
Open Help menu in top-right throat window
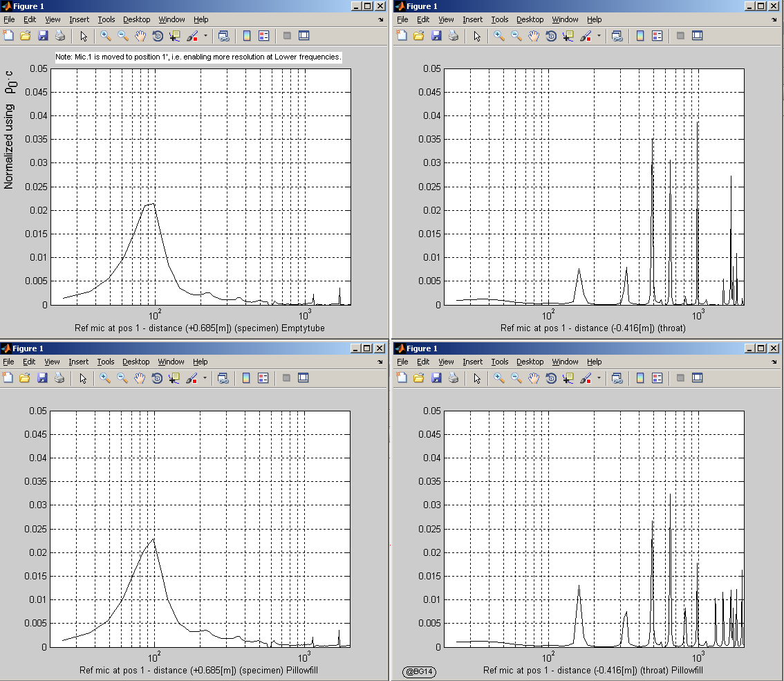coord(594,19)
